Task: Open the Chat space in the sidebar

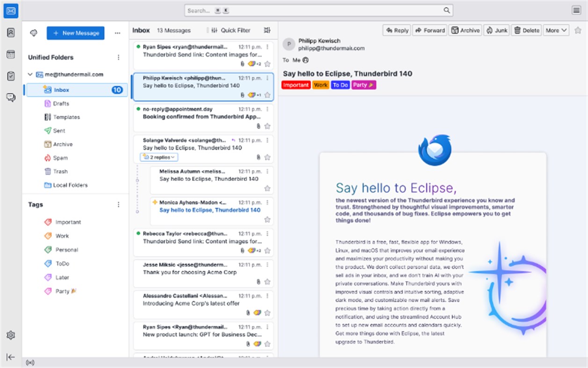Action: (x=10, y=97)
